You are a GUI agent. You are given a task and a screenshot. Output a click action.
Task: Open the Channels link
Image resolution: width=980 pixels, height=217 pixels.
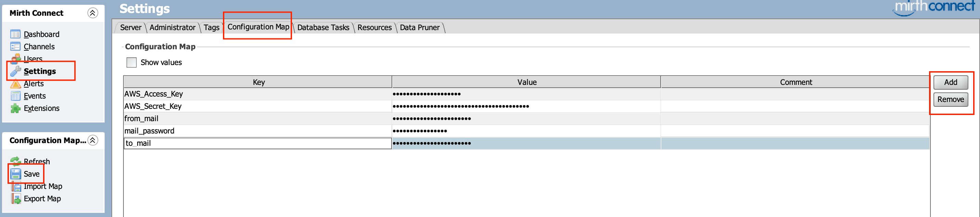(x=39, y=47)
